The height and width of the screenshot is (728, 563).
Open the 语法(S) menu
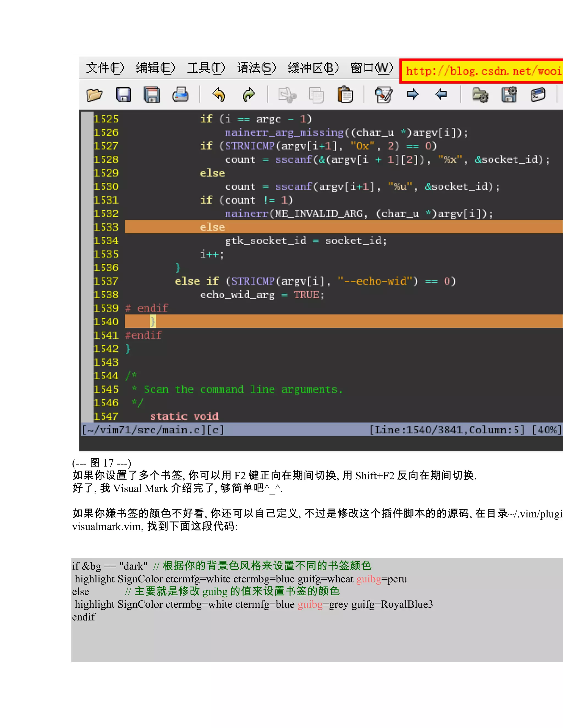257,68
